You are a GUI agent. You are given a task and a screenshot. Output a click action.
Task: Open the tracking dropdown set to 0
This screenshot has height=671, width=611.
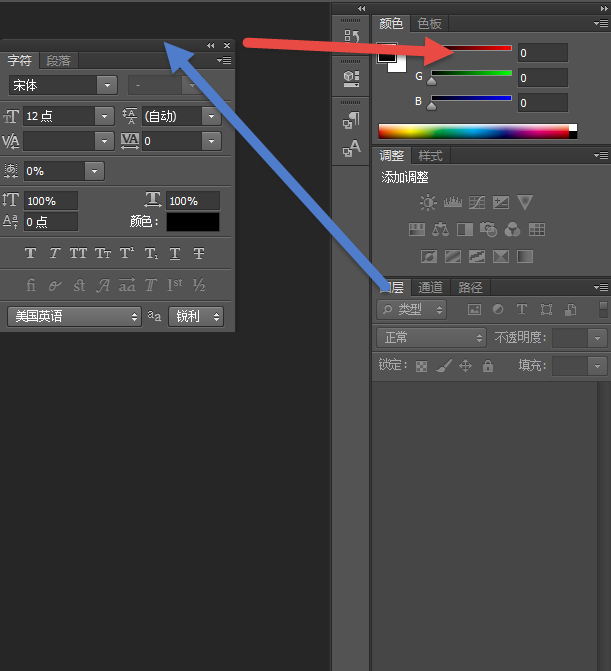211,141
